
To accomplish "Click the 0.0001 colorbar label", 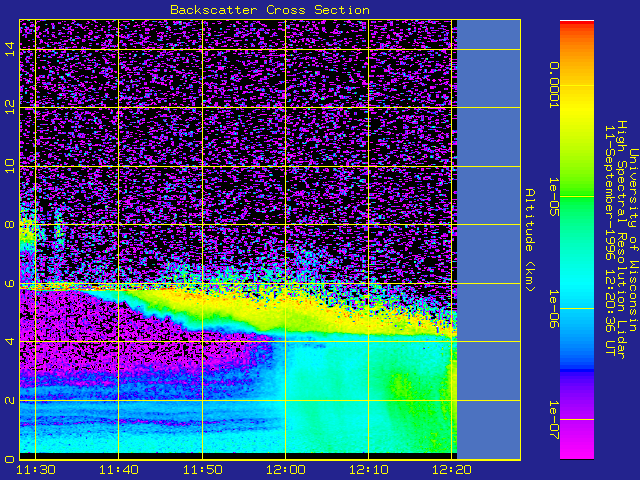I will click(x=553, y=85).
